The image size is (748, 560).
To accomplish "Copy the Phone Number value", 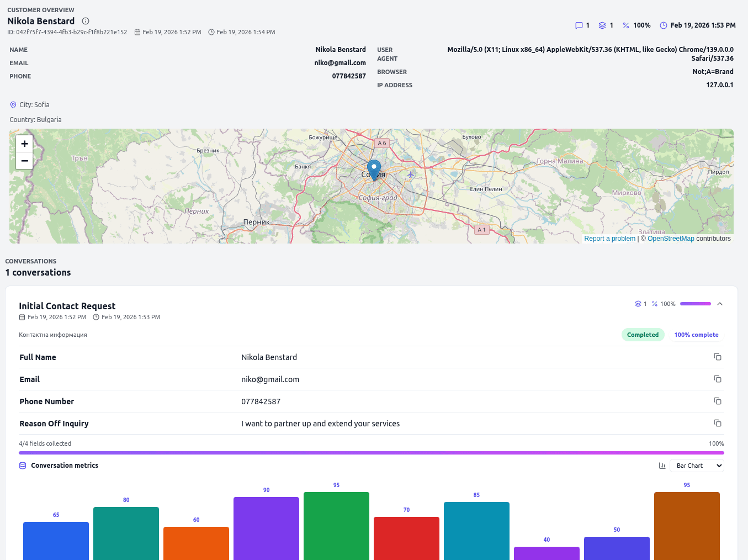I will pyautogui.click(x=717, y=401).
